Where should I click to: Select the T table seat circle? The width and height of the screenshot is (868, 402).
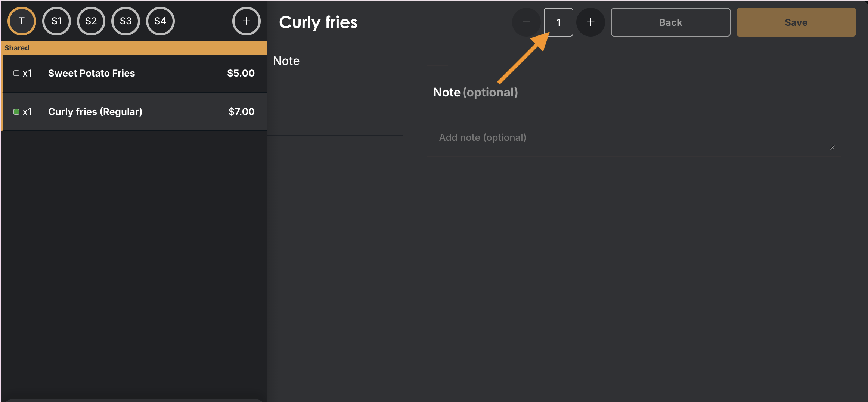(x=22, y=21)
